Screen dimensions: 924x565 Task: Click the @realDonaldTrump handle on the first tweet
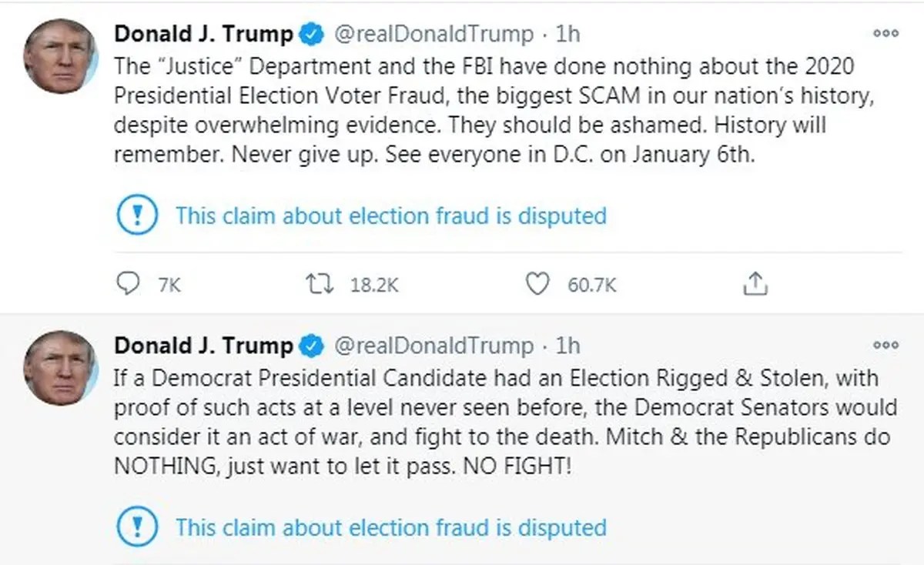pos(433,35)
